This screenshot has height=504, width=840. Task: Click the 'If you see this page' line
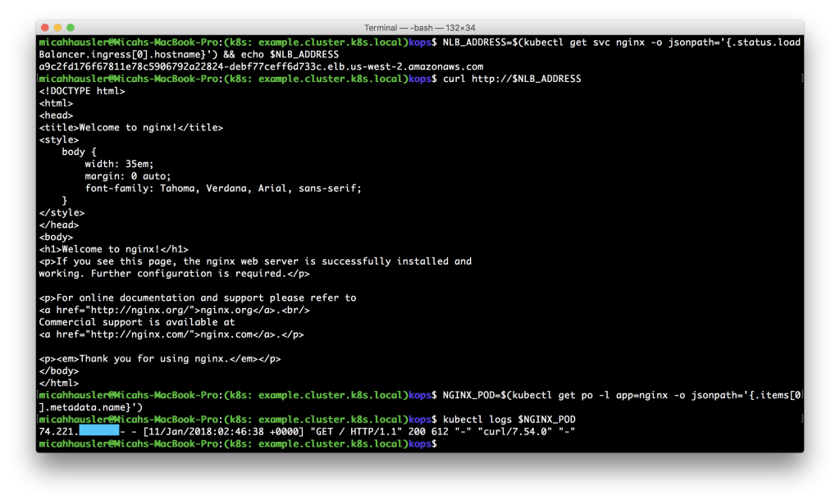pyautogui.click(x=255, y=261)
